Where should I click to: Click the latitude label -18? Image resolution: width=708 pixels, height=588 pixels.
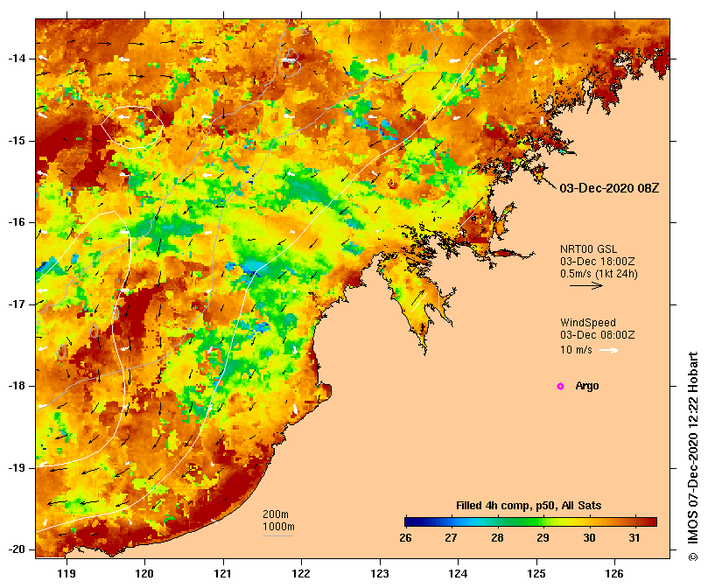[17, 386]
